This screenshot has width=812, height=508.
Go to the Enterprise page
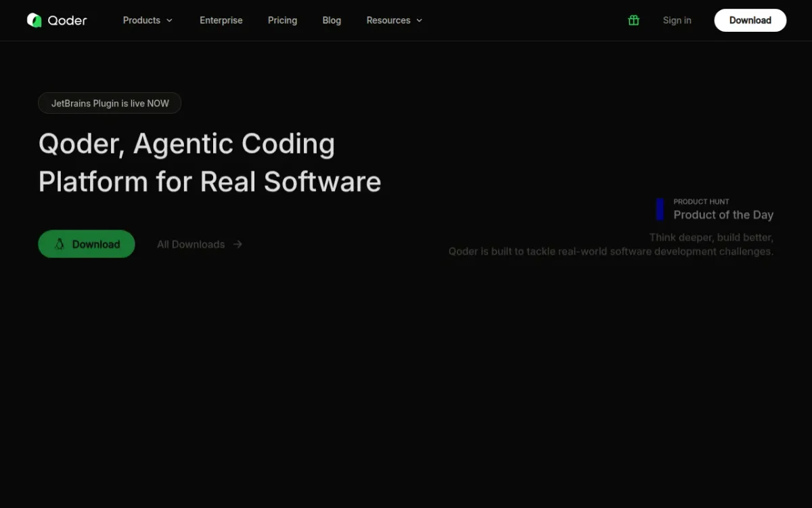[x=221, y=20]
